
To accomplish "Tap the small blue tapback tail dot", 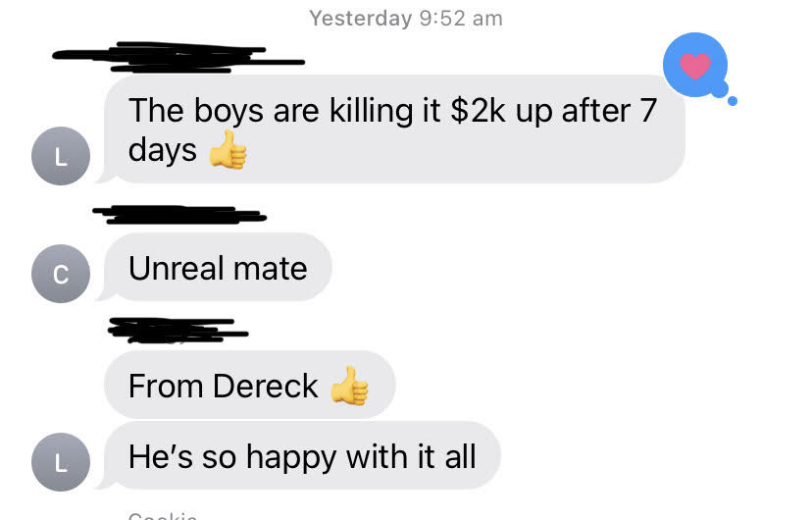I will (x=733, y=101).
